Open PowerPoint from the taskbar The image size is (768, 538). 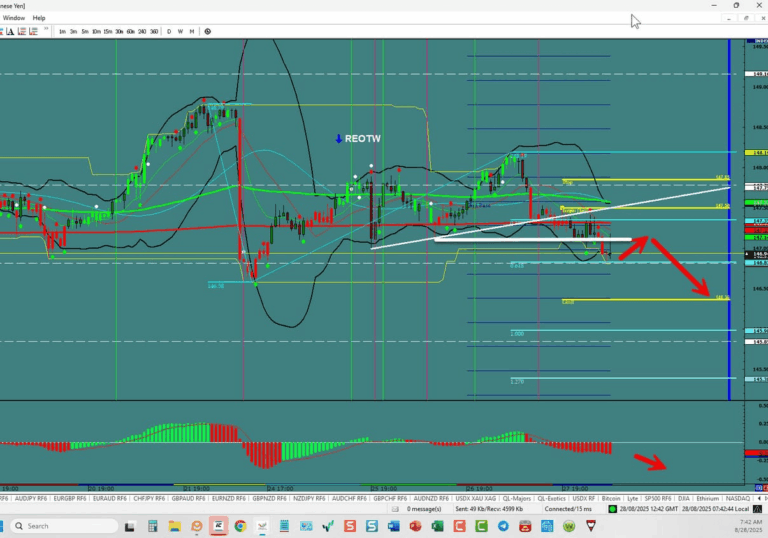(x=415, y=526)
